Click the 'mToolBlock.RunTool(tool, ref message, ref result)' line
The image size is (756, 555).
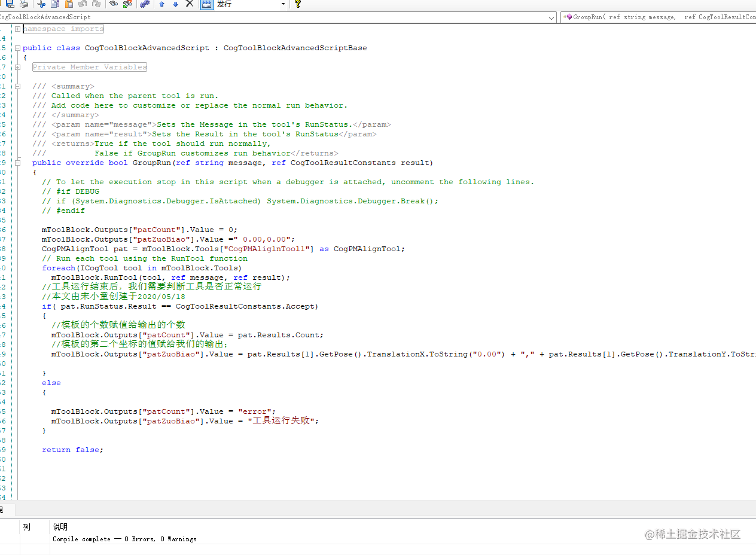tap(170, 277)
